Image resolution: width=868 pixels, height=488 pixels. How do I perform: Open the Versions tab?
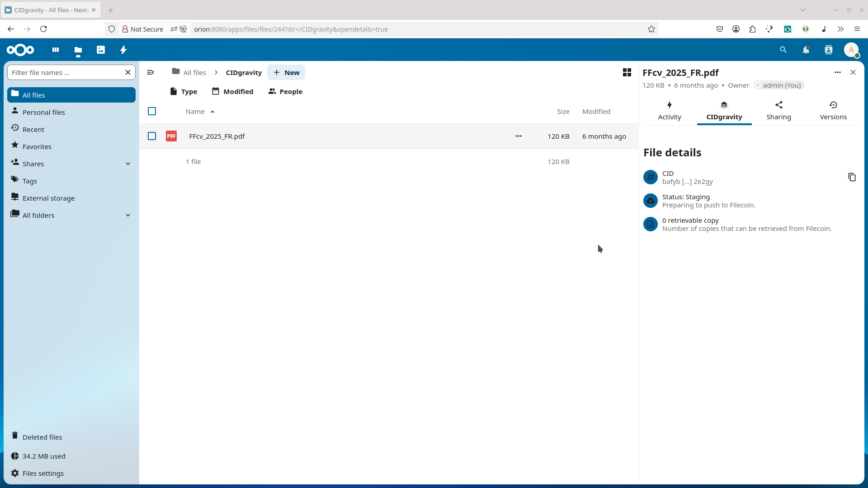[x=833, y=111]
